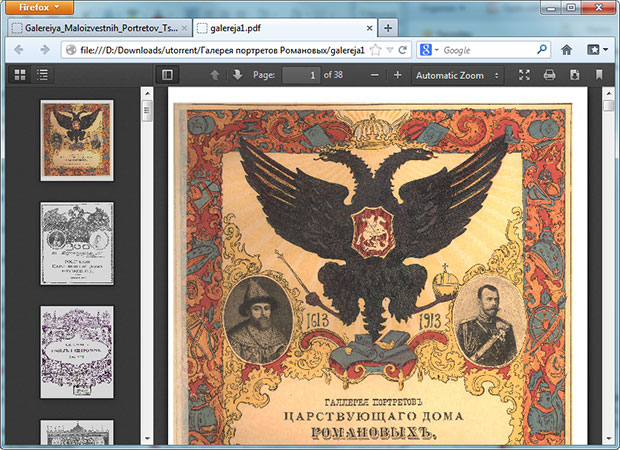Screen dimensions: 620x450
Task: Reload the current page
Action: click(403, 50)
